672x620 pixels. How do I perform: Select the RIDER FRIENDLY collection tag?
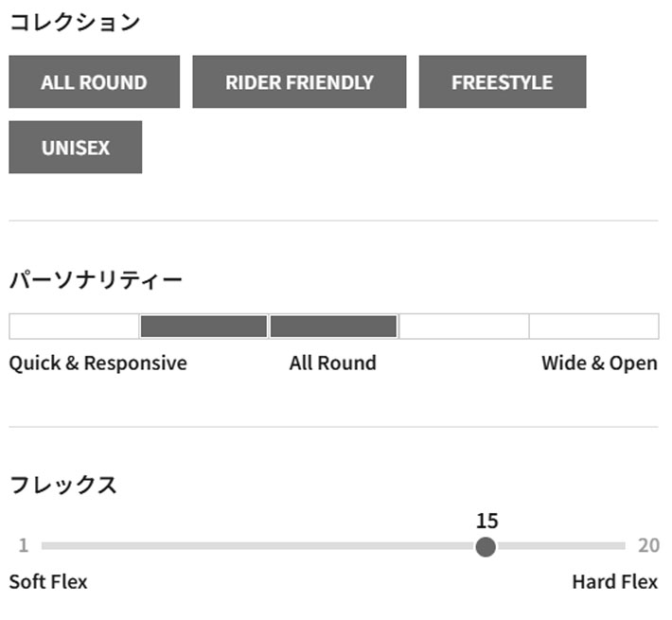[299, 82]
